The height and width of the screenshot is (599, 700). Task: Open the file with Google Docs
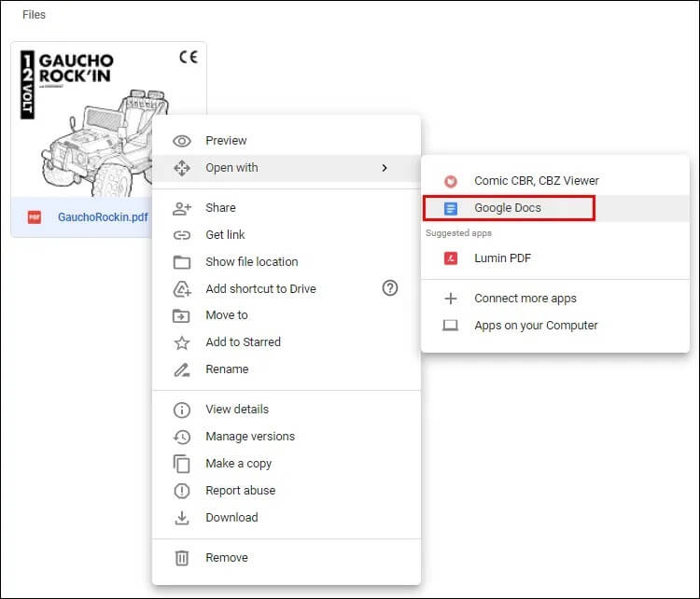click(555, 208)
